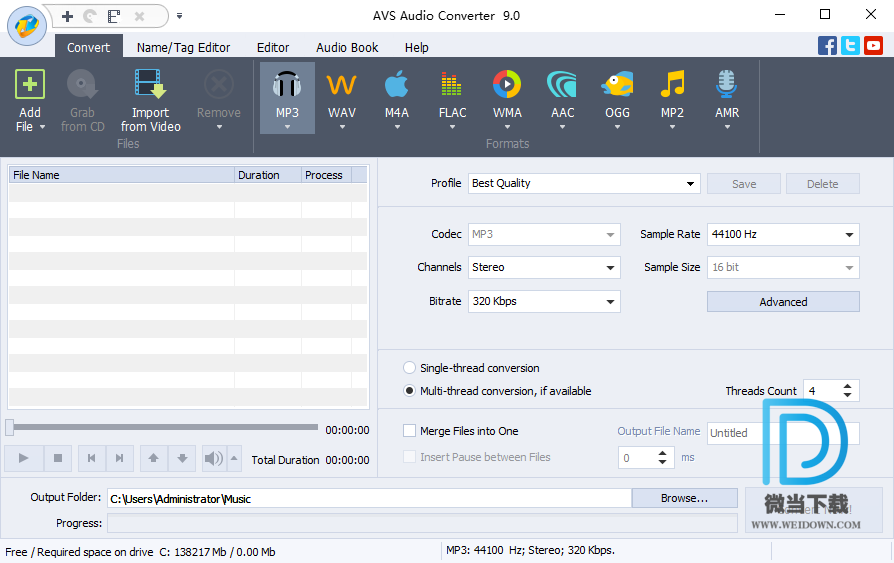Play the selected audio file
Screen dimensions: 894x563
(23, 458)
